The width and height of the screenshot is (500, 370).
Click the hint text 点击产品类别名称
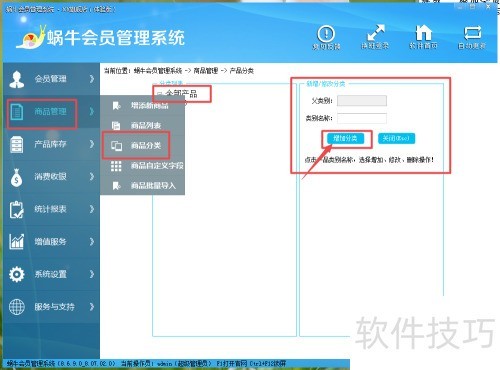click(x=369, y=160)
